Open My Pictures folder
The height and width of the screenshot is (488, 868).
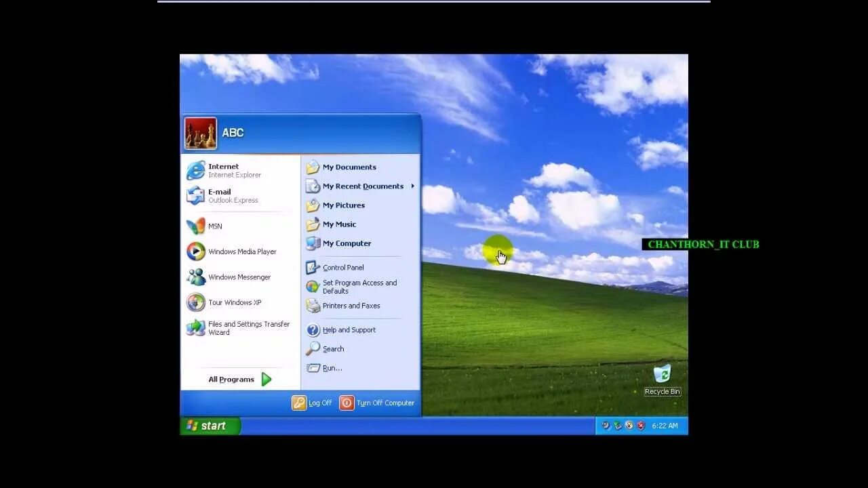click(342, 205)
